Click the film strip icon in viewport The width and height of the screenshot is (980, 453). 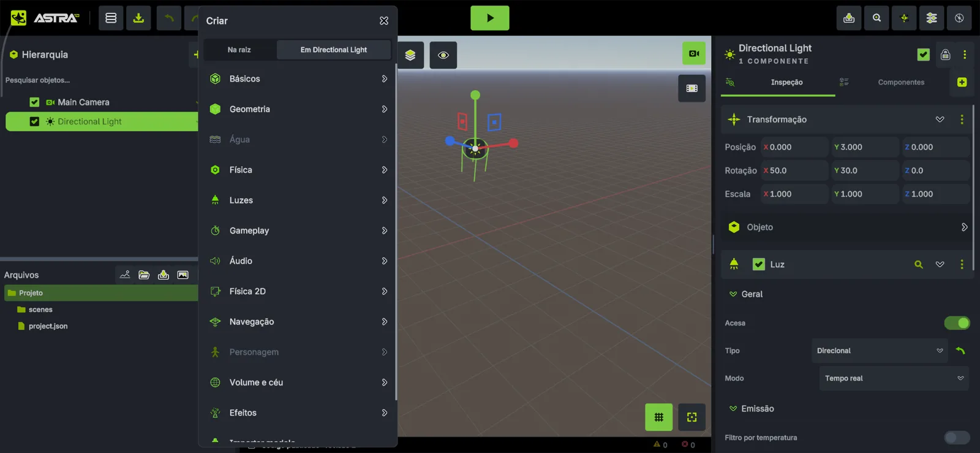692,88
